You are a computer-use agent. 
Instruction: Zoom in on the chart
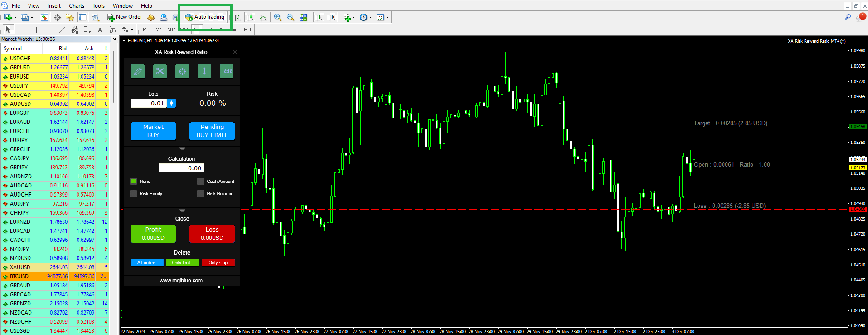pos(278,17)
